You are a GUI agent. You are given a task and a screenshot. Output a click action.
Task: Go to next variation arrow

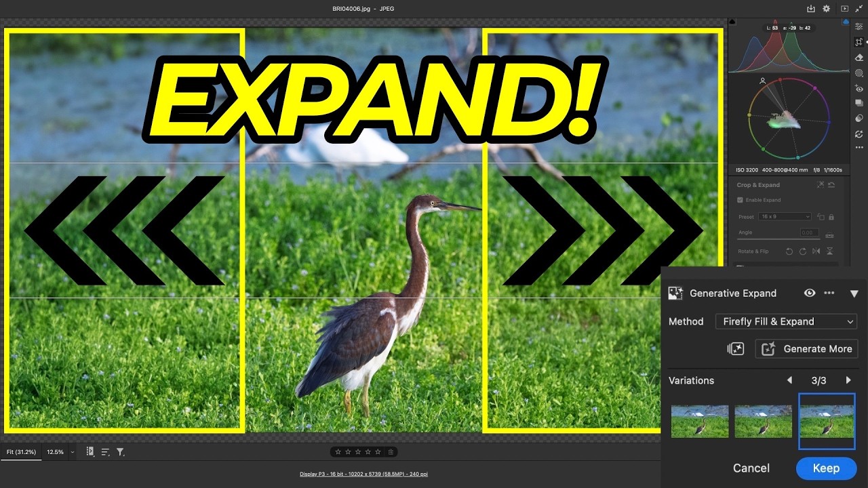point(848,380)
